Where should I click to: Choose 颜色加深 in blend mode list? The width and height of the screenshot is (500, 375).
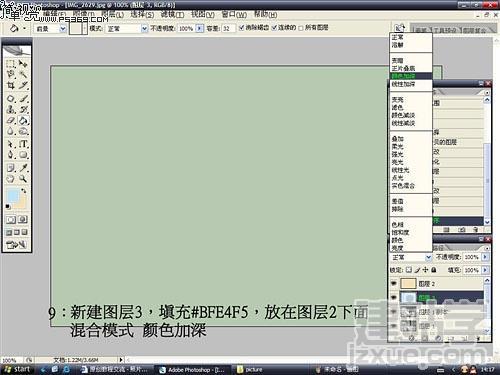click(x=411, y=76)
